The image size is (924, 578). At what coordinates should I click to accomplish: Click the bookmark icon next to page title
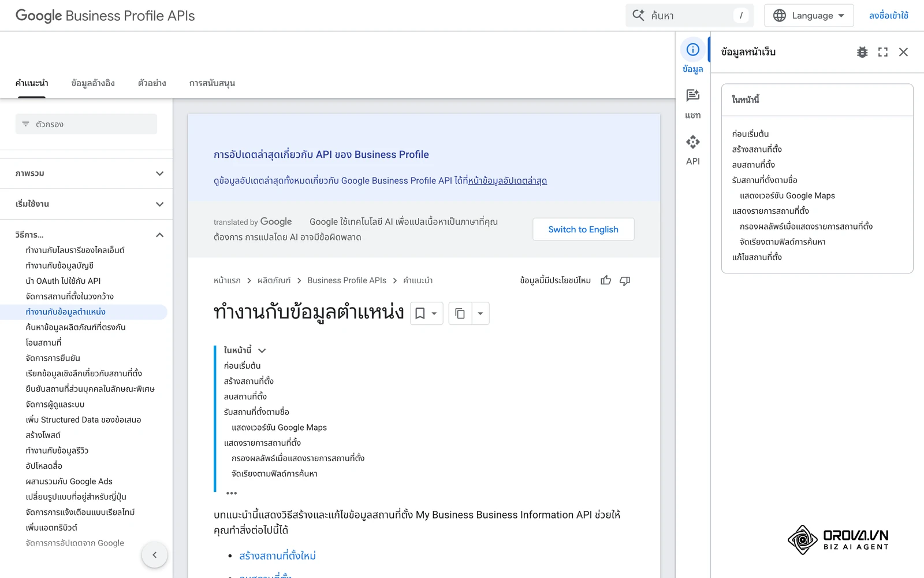pos(420,313)
